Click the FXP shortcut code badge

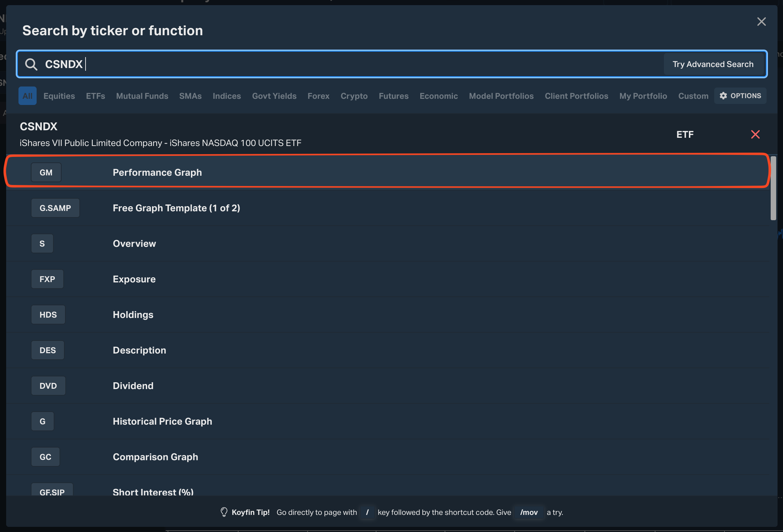(x=47, y=279)
